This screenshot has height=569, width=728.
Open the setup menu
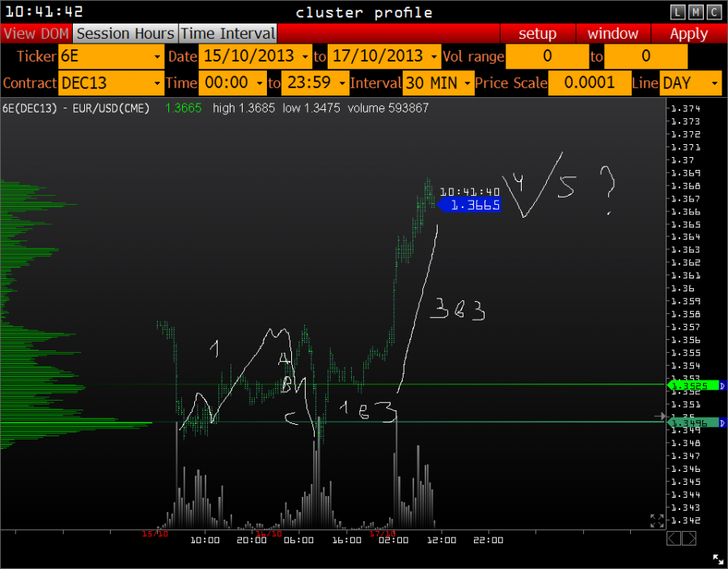[537, 34]
